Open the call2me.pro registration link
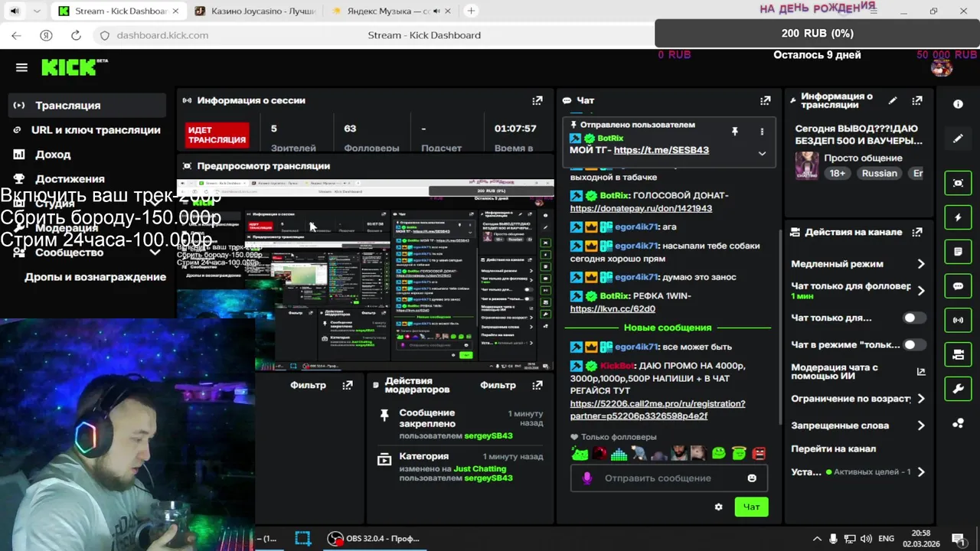The height and width of the screenshot is (551, 980). tap(658, 409)
